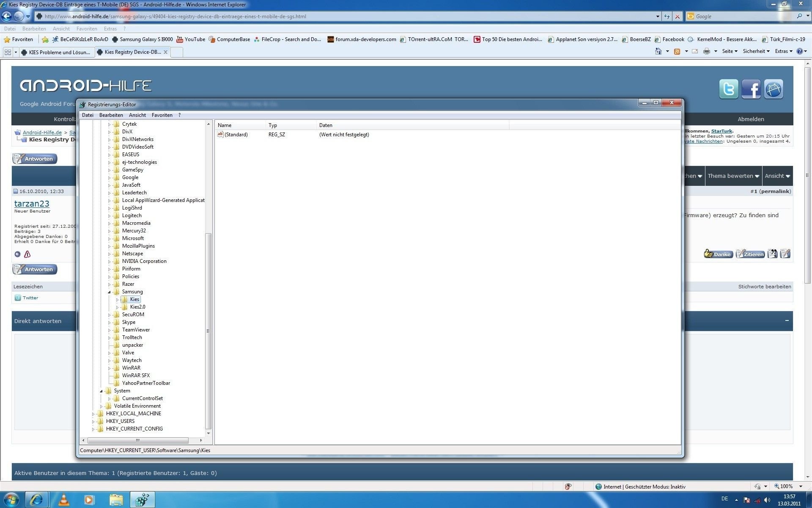
Task: Open YouTube favorites bar shortcut
Action: pos(191,39)
